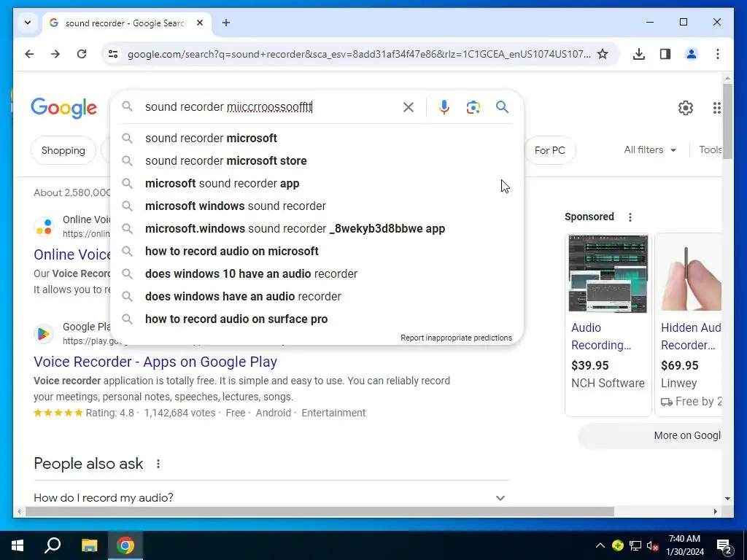
Task: Open File Explorer from taskbar
Action: tap(89, 545)
